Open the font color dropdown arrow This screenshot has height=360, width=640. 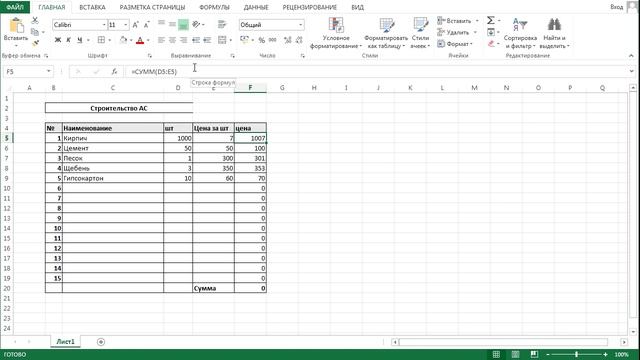(x=148, y=40)
